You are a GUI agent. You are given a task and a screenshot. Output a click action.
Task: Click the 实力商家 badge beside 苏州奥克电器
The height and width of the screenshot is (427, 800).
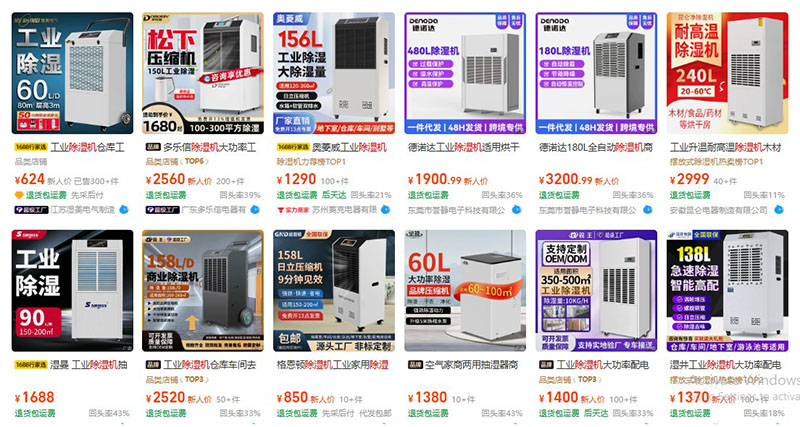tap(293, 210)
